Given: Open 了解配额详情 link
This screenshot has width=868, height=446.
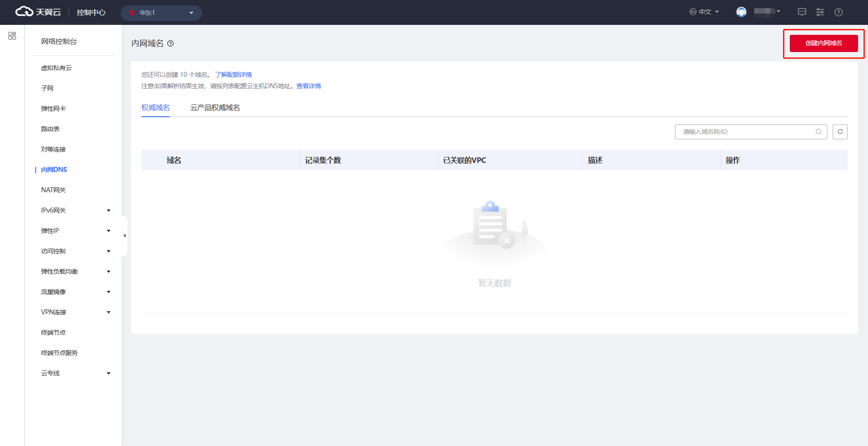Looking at the screenshot, I should pyautogui.click(x=233, y=75).
